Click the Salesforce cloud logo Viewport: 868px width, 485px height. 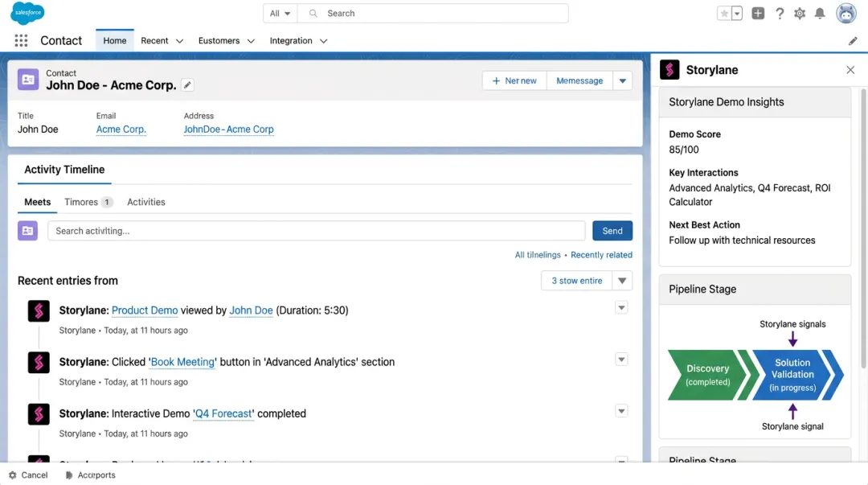pos(27,13)
